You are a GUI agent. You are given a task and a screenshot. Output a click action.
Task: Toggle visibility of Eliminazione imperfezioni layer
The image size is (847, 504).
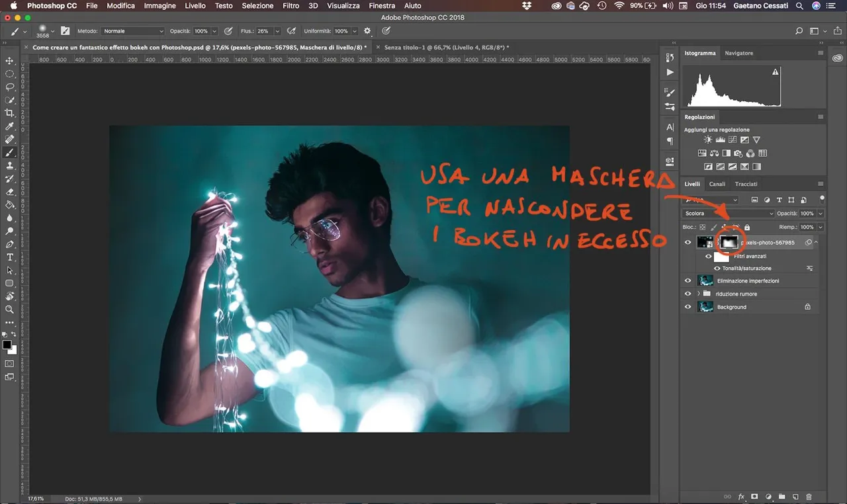(688, 280)
